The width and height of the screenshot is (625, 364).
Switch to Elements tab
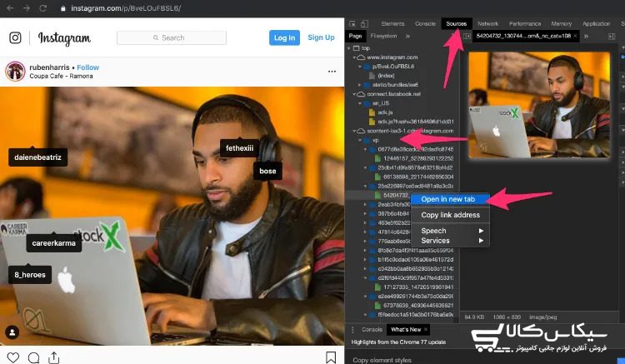click(392, 24)
